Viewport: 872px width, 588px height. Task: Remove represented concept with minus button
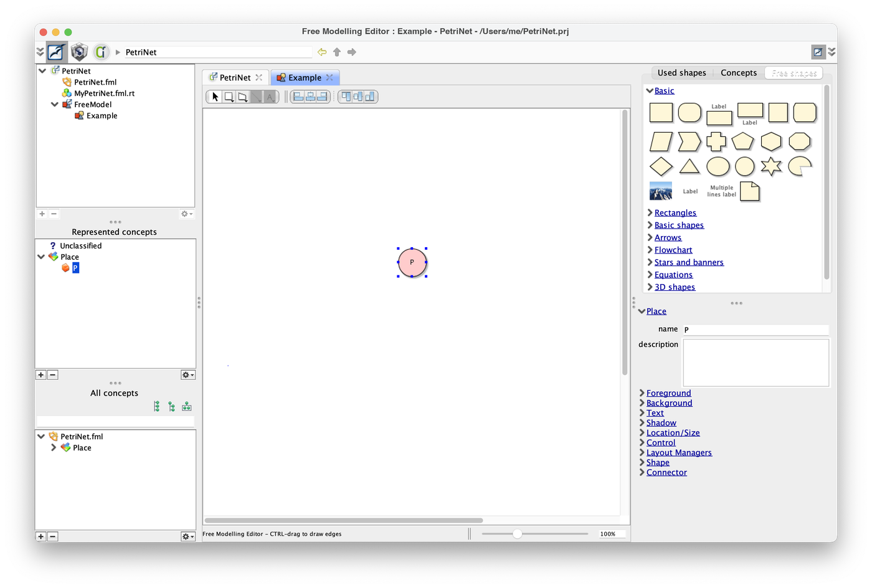click(x=53, y=375)
